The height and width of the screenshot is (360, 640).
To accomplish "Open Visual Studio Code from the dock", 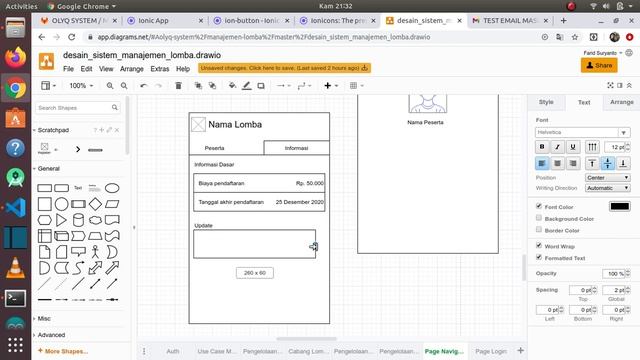I will click(15, 208).
